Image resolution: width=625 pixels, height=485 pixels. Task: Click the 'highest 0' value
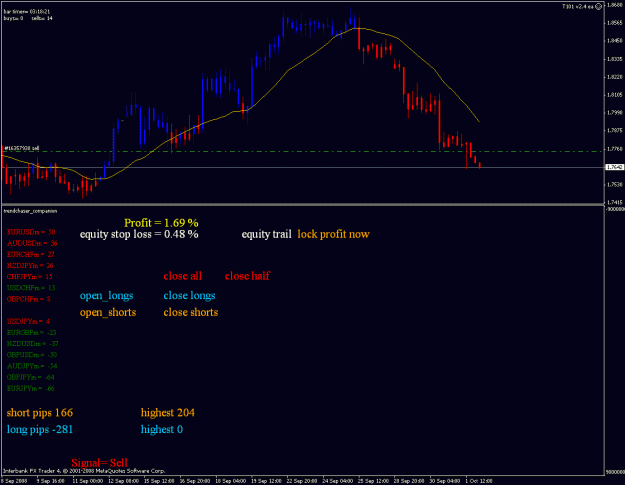[162, 429]
